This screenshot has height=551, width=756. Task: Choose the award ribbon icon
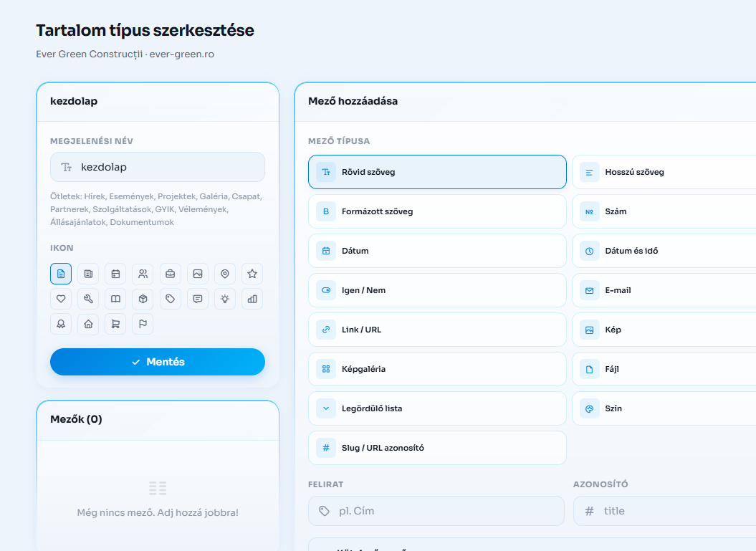(61, 324)
